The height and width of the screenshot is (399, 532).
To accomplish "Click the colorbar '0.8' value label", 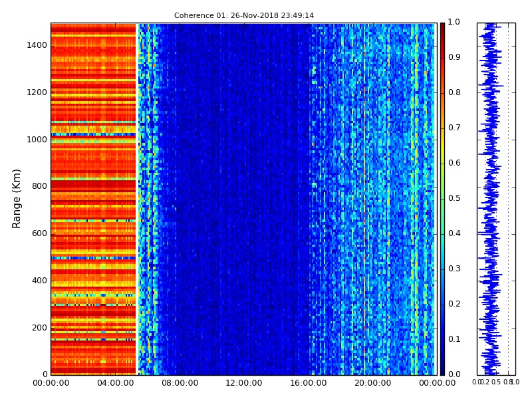I will [x=454, y=92].
